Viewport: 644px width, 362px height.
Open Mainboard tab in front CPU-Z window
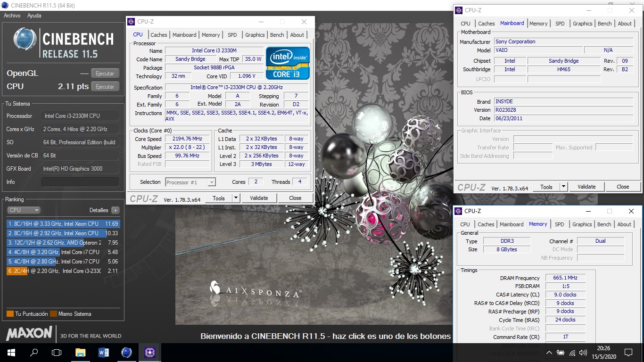184,35
